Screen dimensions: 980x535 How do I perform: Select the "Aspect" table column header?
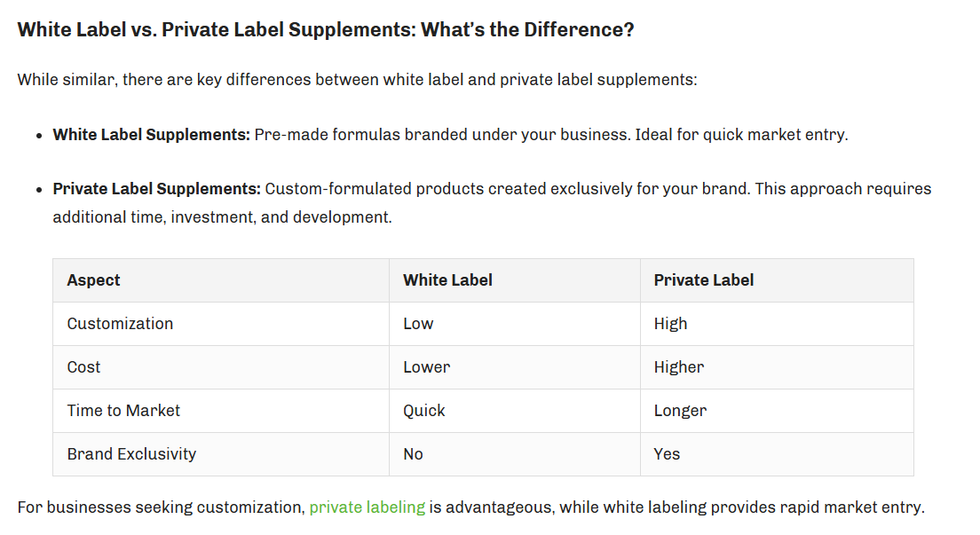click(x=93, y=280)
